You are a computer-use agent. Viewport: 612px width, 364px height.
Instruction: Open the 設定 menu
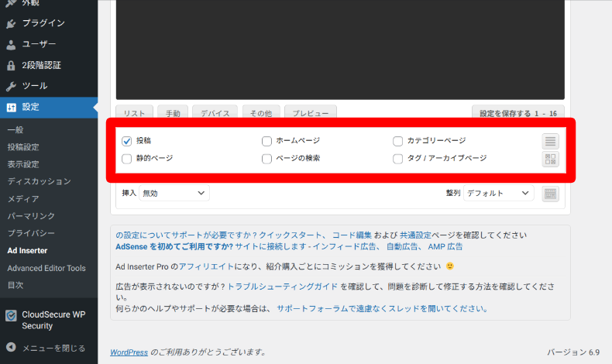tap(49, 108)
